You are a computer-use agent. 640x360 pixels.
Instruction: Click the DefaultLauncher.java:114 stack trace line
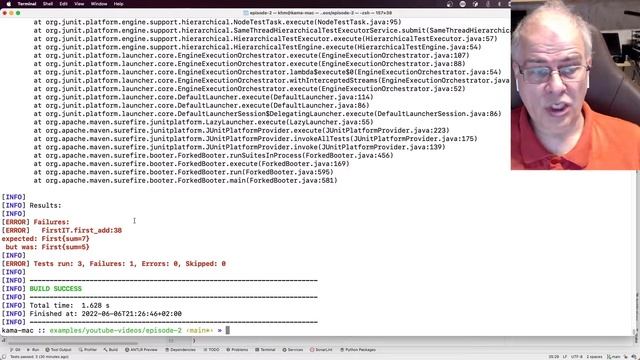click(203, 97)
